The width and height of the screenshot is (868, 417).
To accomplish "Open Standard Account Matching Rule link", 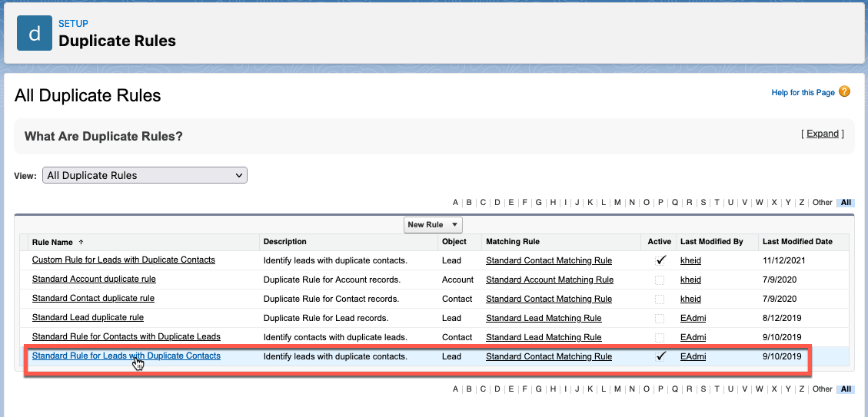I will click(549, 280).
